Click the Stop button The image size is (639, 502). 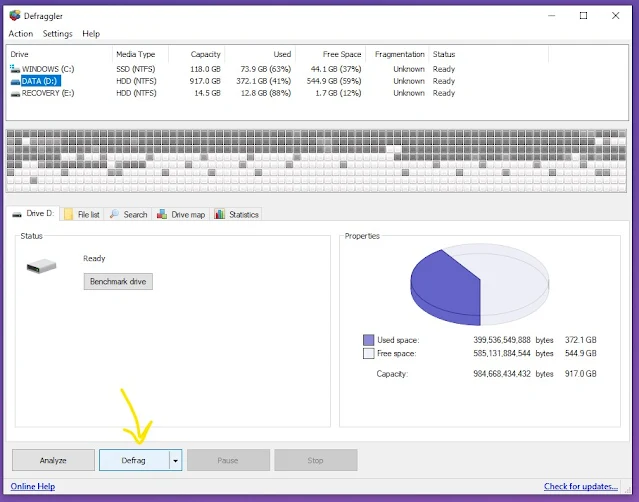tap(316, 460)
